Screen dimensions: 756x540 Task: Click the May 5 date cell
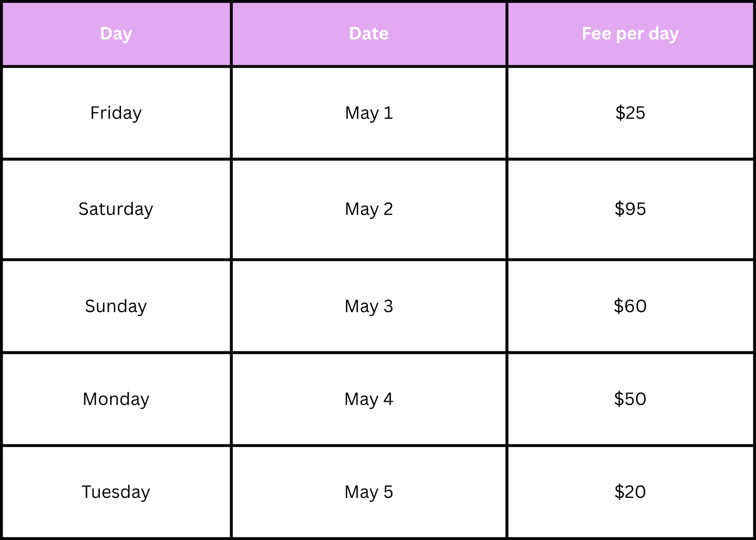pyautogui.click(x=369, y=492)
